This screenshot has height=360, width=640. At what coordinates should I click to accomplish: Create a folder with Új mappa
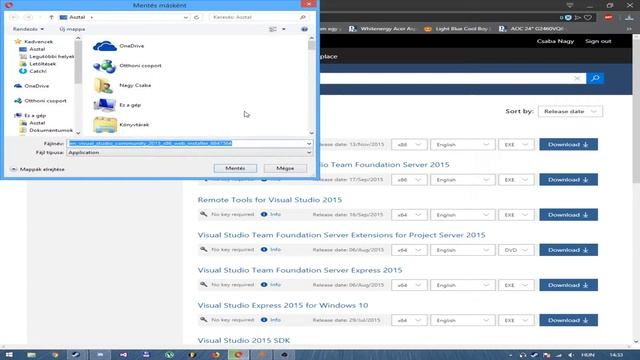pos(72,29)
